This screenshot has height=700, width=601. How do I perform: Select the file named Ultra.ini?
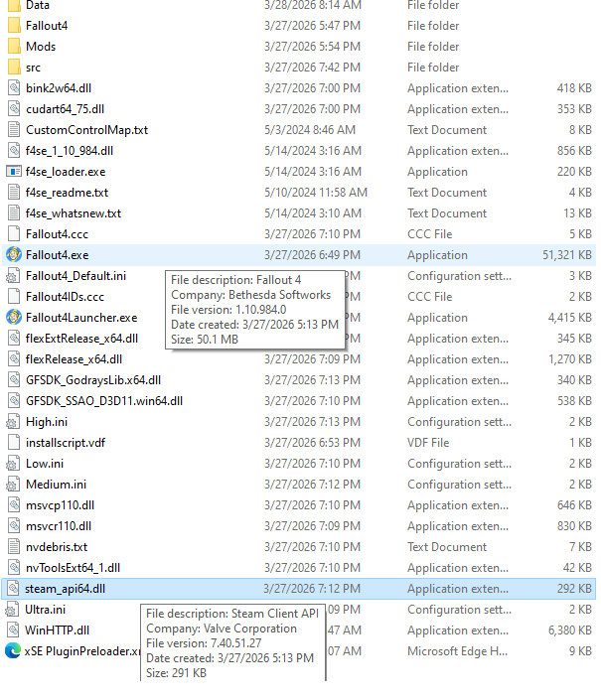tap(45, 610)
